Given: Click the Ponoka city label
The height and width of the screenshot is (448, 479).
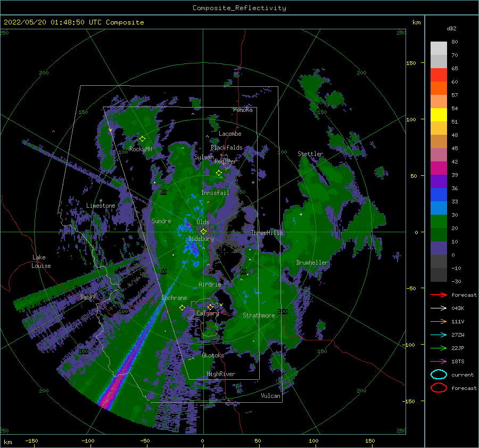Looking at the screenshot, I should tap(243, 110).
